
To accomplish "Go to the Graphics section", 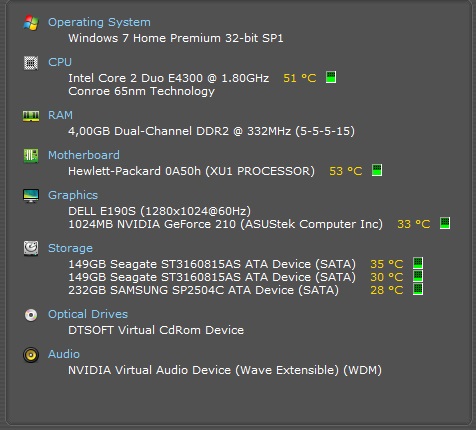I will coord(73,195).
